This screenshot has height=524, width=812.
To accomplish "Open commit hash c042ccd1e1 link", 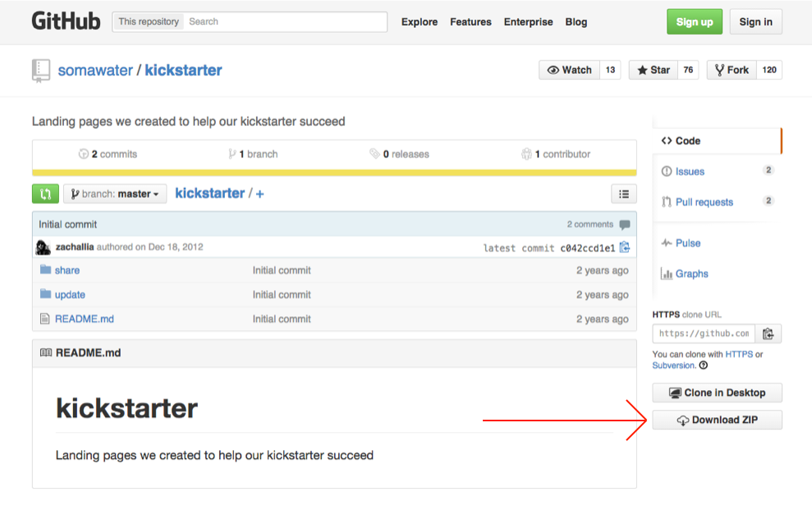I will click(x=587, y=248).
